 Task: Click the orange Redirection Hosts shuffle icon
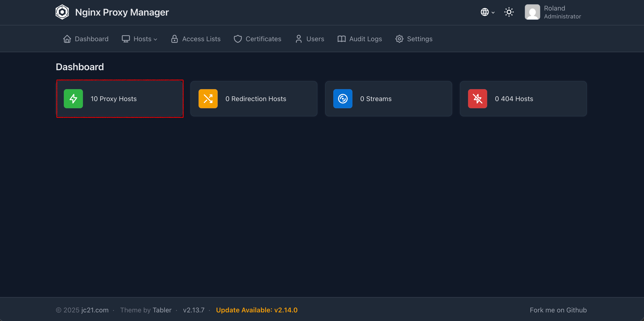pyautogui.click(x=208, y=99)
